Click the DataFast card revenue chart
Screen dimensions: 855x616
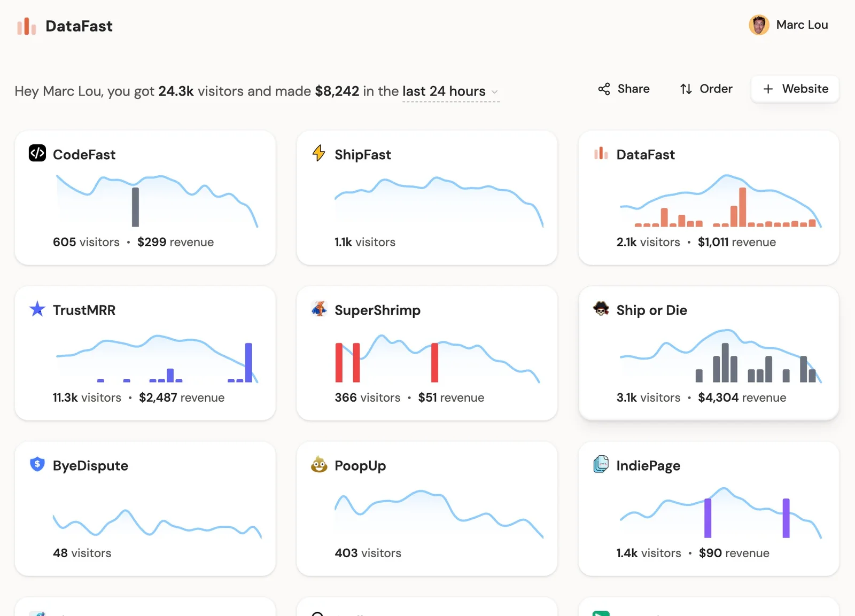(x=720, y=201)
